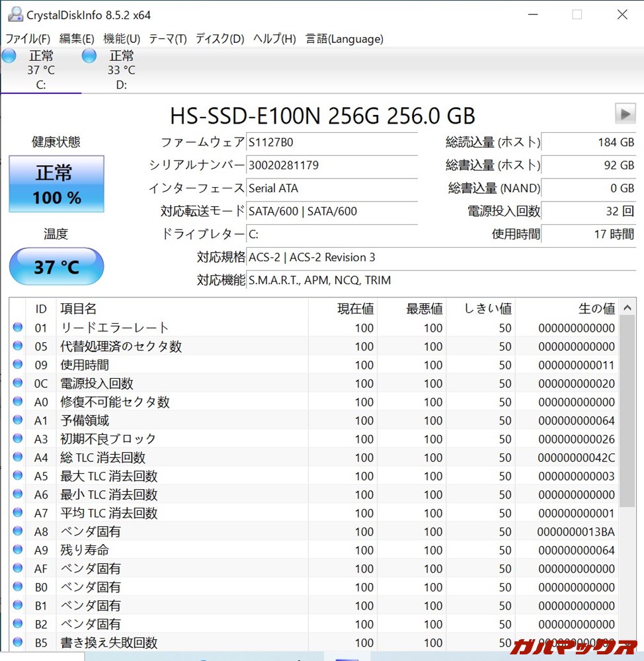Open the ファイル menu

pyautogui.click(x=26, y=39)
